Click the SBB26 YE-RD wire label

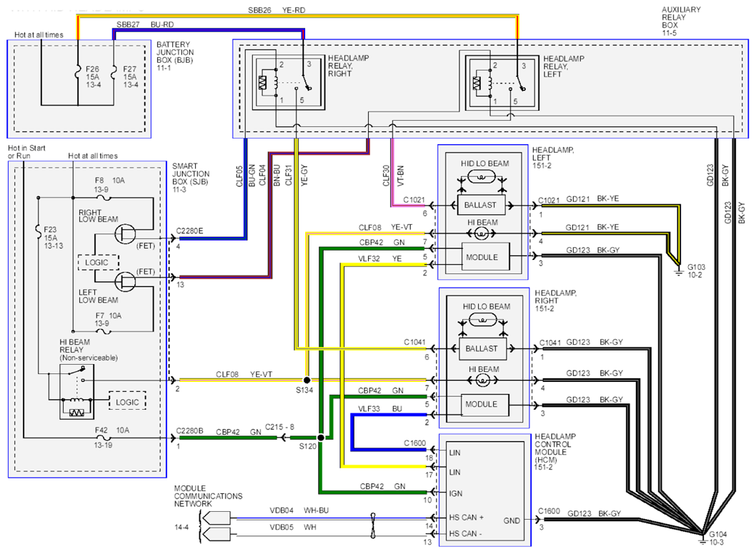coord(277,9)
